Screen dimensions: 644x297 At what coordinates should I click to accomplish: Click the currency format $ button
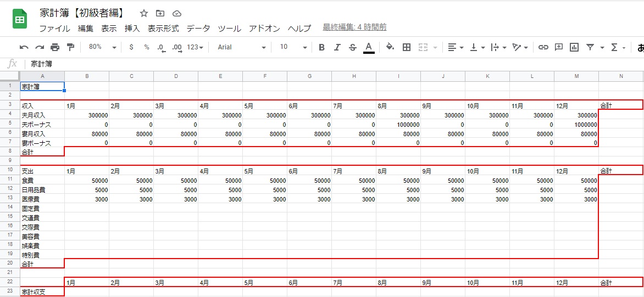click(131, 47)
